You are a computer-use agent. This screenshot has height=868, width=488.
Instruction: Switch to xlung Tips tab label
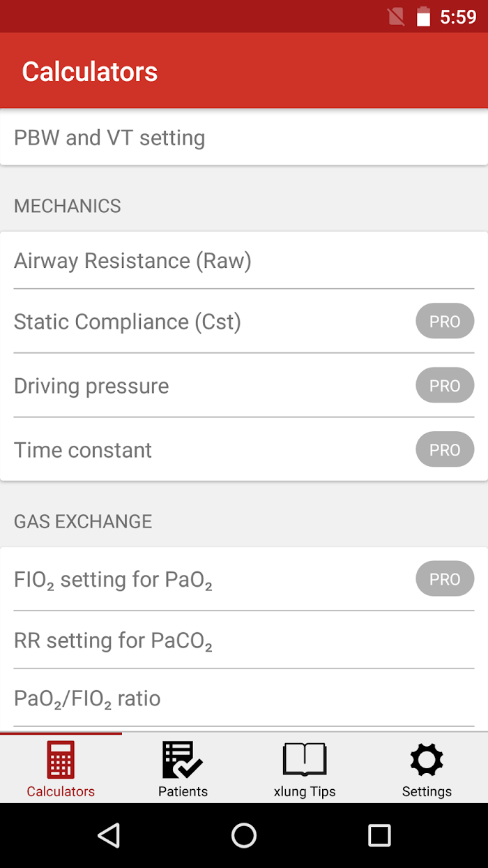(305, 791)
